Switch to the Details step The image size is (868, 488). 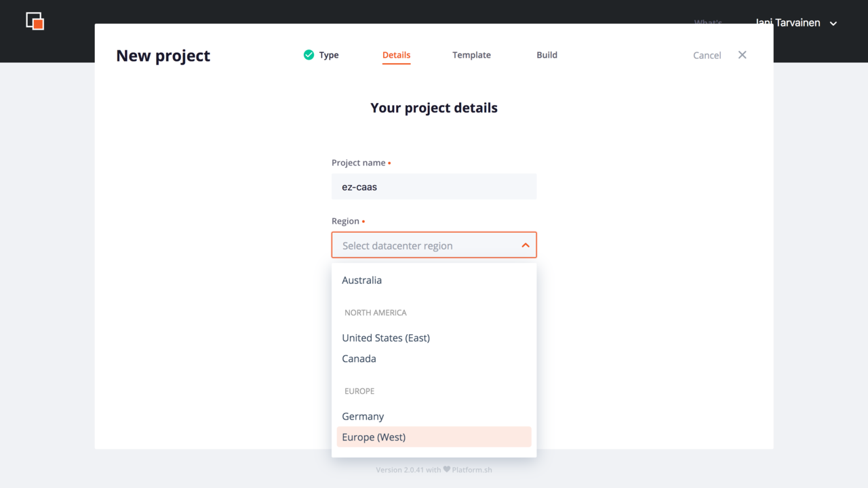point(397,55)
